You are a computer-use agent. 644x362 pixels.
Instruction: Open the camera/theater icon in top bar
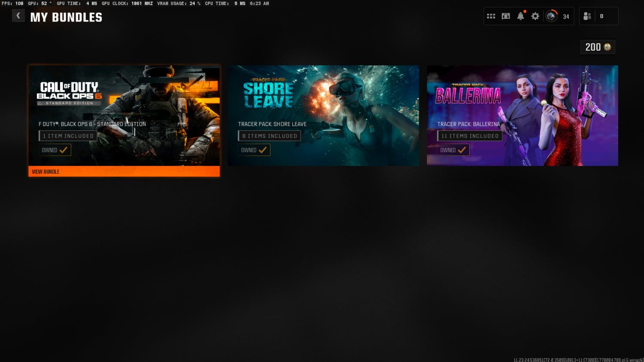[x=506, y=16]
